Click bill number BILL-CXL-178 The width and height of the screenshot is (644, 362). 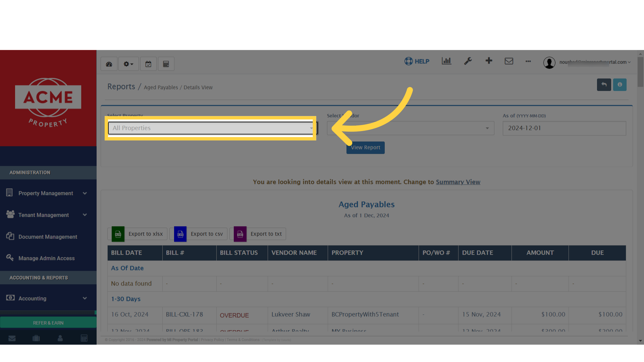tap(184, 314)
